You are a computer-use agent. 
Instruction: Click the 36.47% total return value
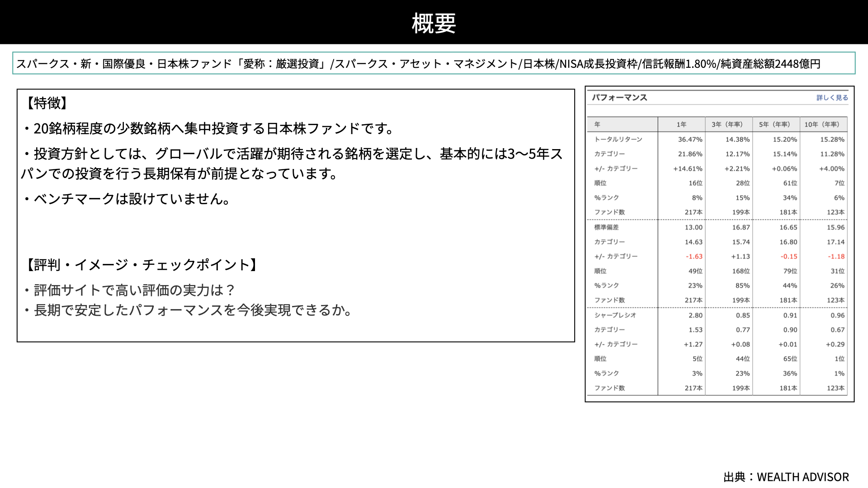[690, 139]
